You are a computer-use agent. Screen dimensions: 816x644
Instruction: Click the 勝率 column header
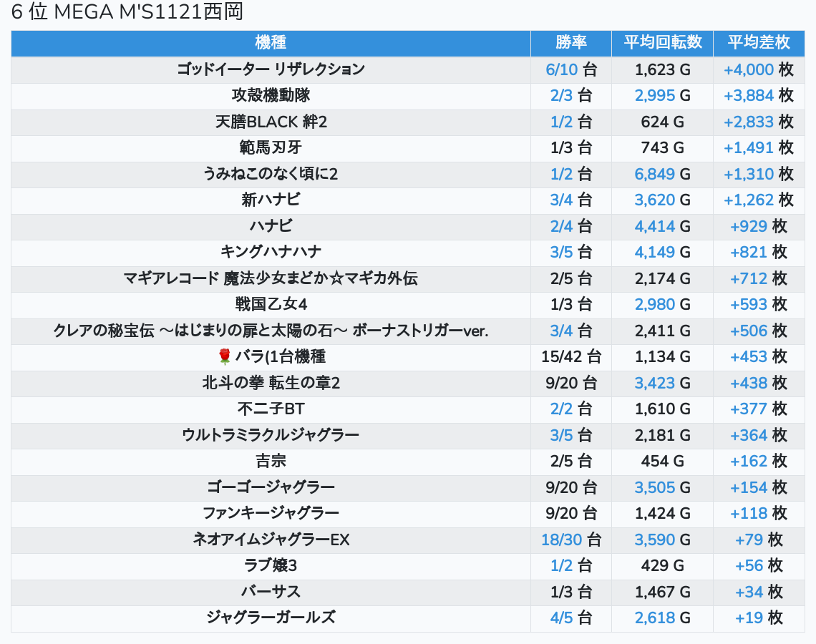pos(570,42)
